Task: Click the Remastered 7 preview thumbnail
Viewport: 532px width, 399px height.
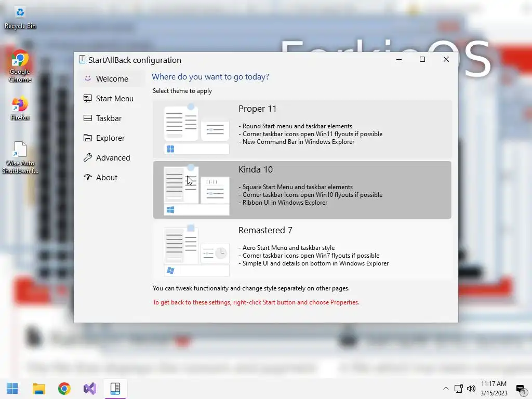Action: 196,250
